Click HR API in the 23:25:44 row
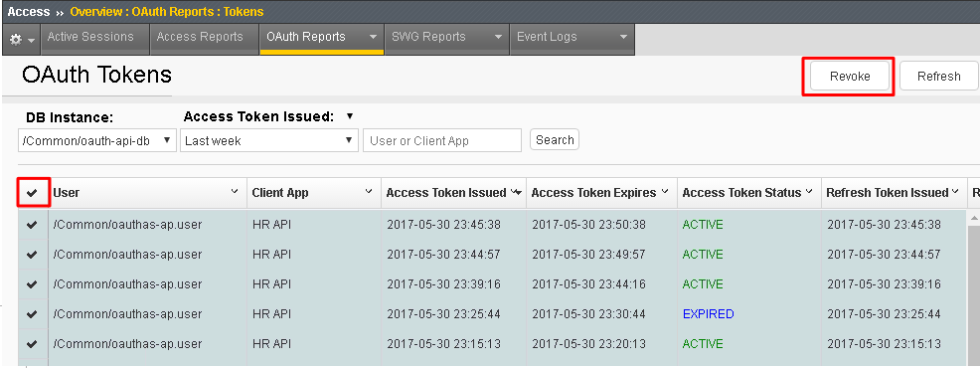The width and height of the screenshot is (980, 368). coord(272,313)
